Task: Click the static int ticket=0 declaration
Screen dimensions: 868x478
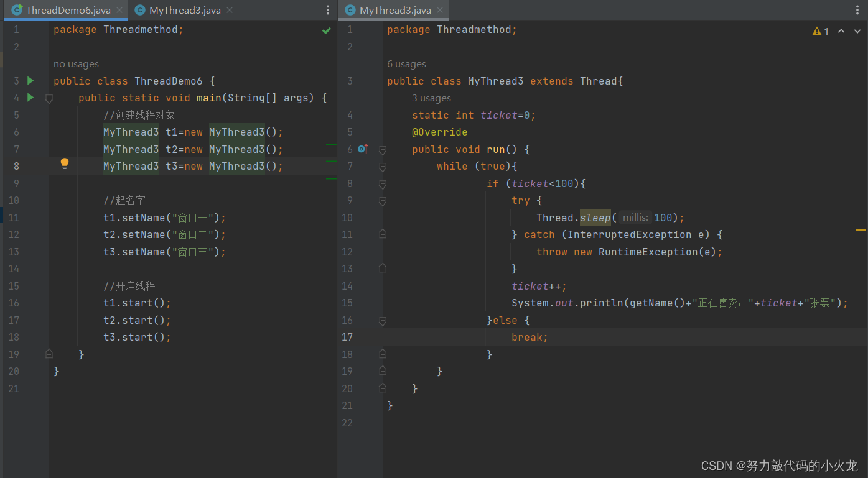Action: (x=474, y=115)
